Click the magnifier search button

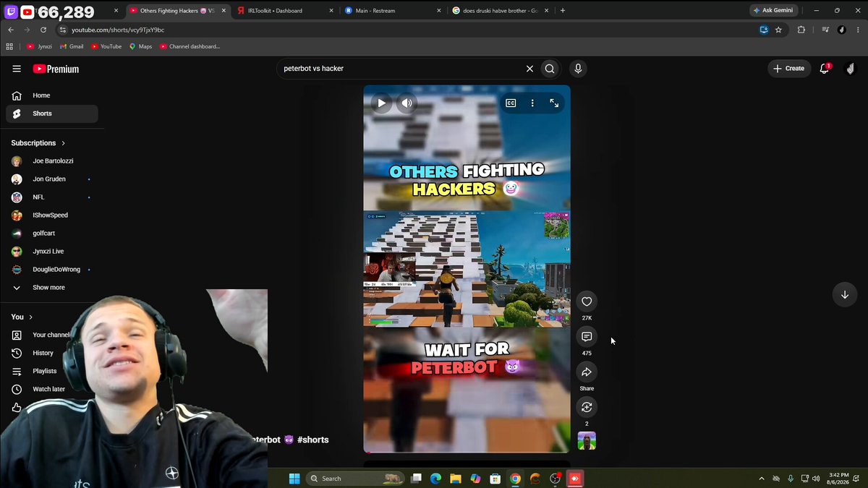(x=550, y=69)
